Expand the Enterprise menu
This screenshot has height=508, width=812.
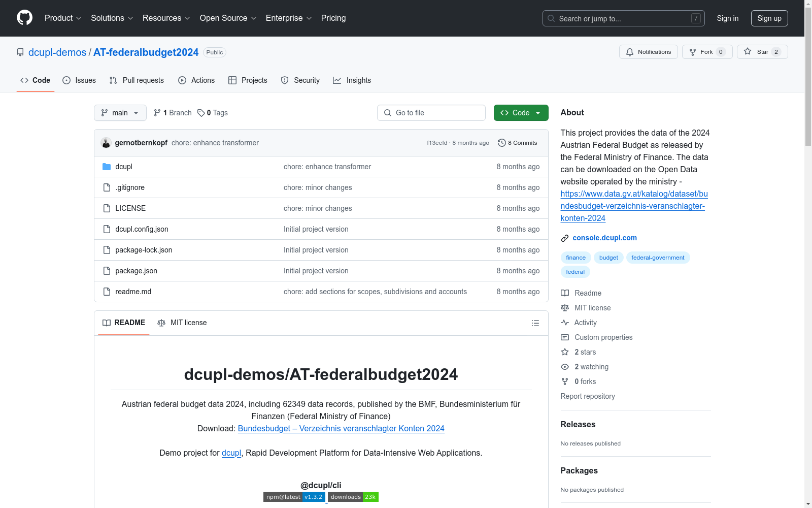(289, 18)
